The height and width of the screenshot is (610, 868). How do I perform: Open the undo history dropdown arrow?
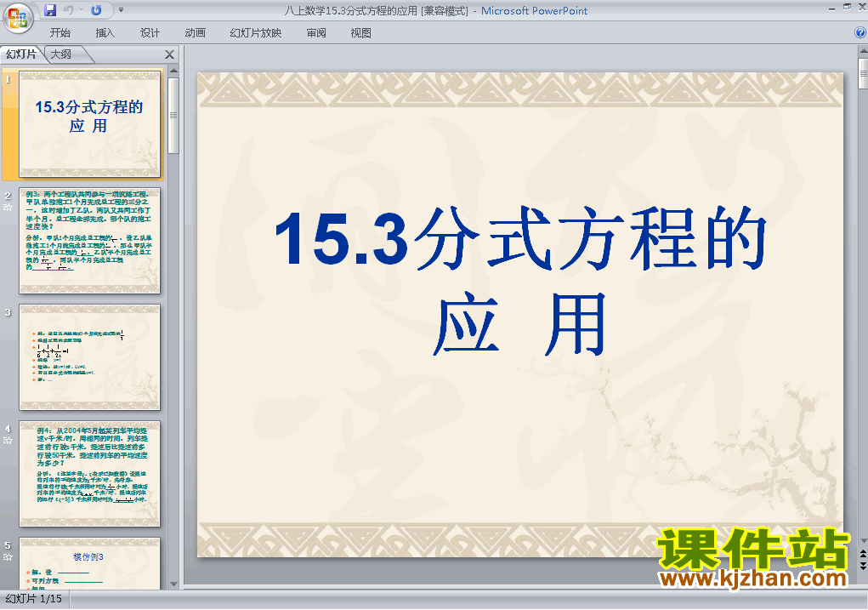81,10
